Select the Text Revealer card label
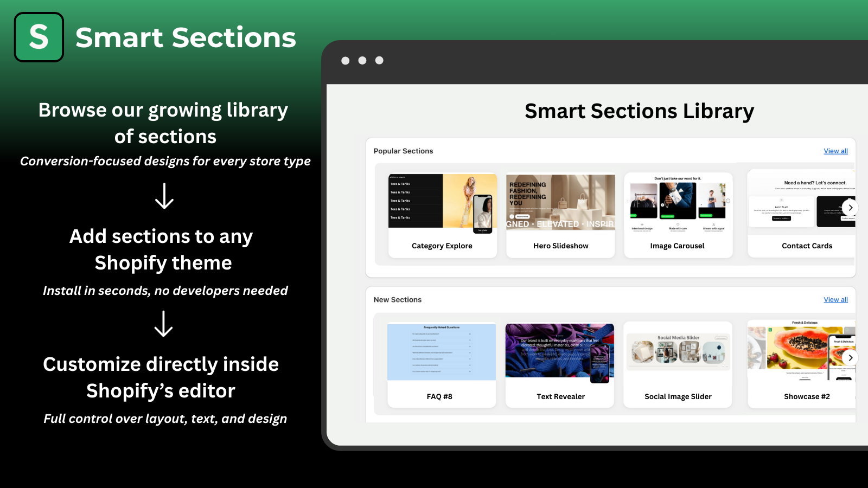The height and width of the screenshot is (488, 868). point(561,396)
